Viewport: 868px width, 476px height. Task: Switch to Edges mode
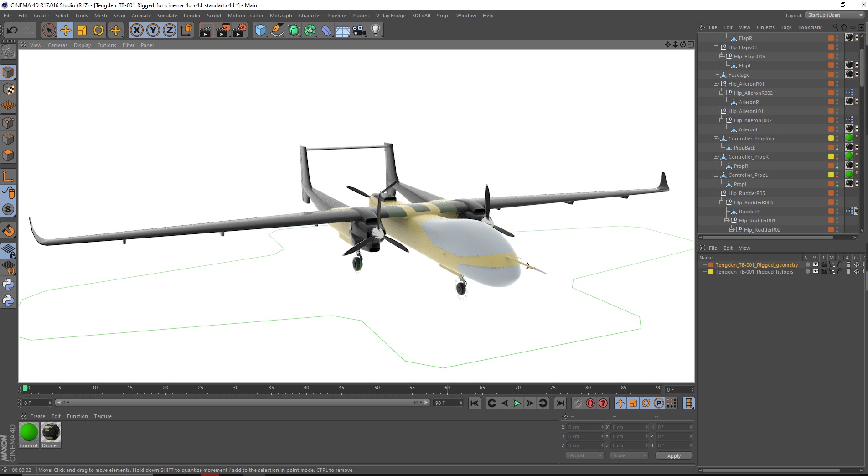(8, 139)
